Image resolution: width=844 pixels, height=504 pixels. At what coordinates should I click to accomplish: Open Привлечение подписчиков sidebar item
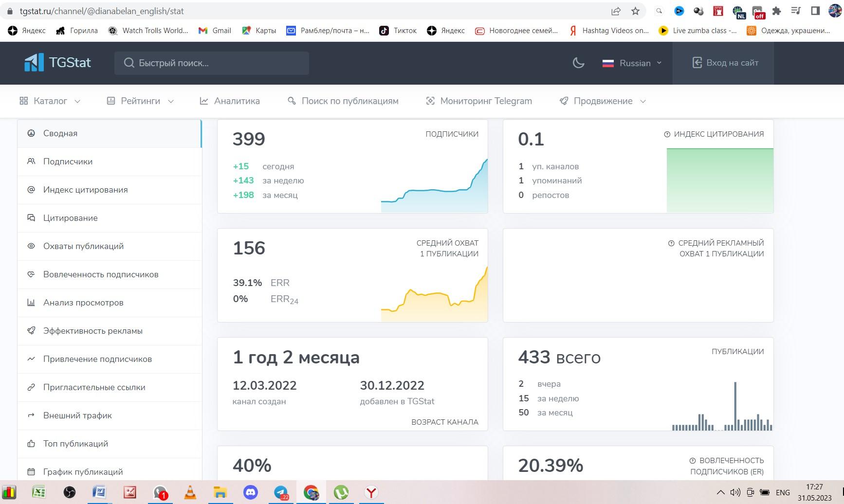pyautogui.click(x=110, y=359)
